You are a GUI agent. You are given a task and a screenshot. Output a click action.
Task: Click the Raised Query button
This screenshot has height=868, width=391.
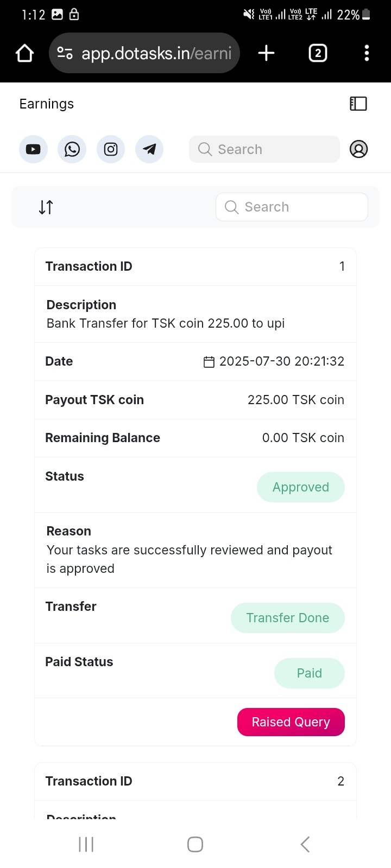291,722
